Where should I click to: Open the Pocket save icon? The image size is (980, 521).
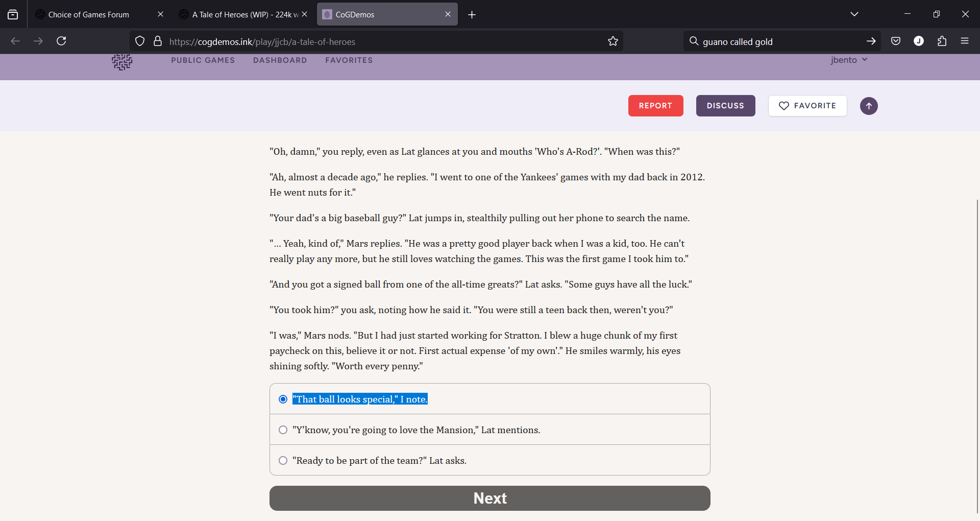(x=896, y=41)
